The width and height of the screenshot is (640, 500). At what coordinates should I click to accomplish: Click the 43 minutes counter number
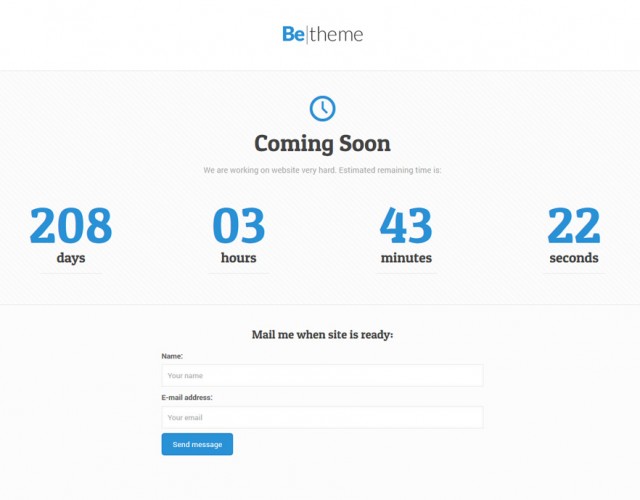(406, 226)
